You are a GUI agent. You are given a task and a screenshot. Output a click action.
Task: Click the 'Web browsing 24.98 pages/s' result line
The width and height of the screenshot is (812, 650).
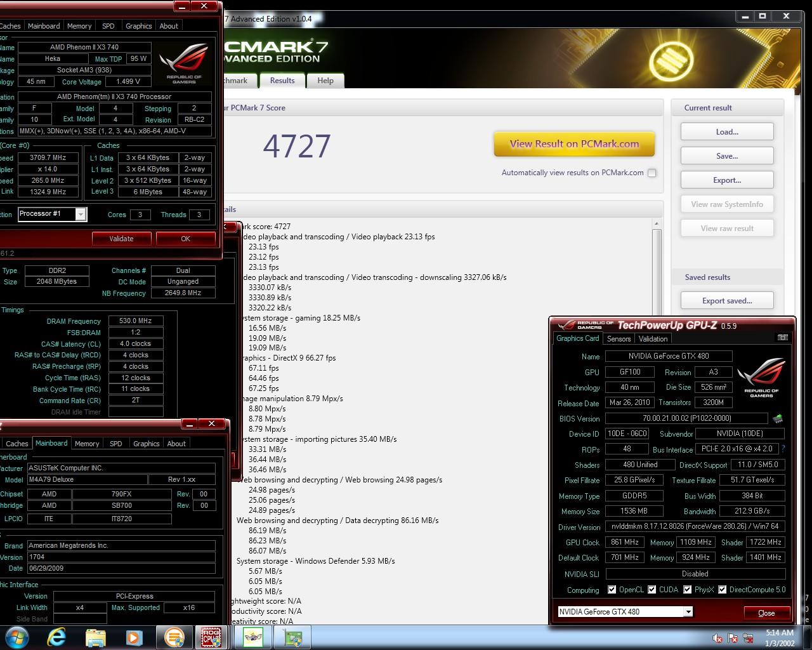[x=339, y=480]
